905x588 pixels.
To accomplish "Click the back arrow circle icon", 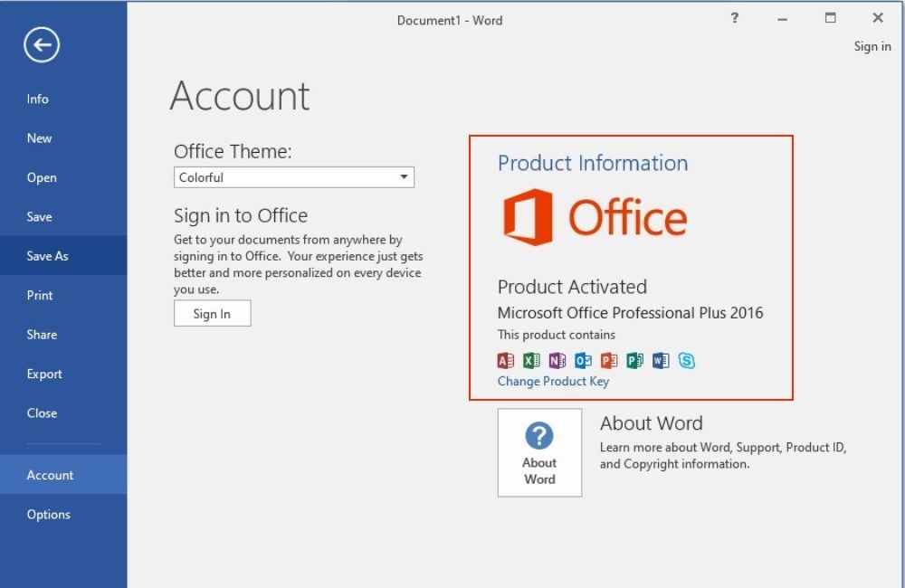I will coord(42,44).
